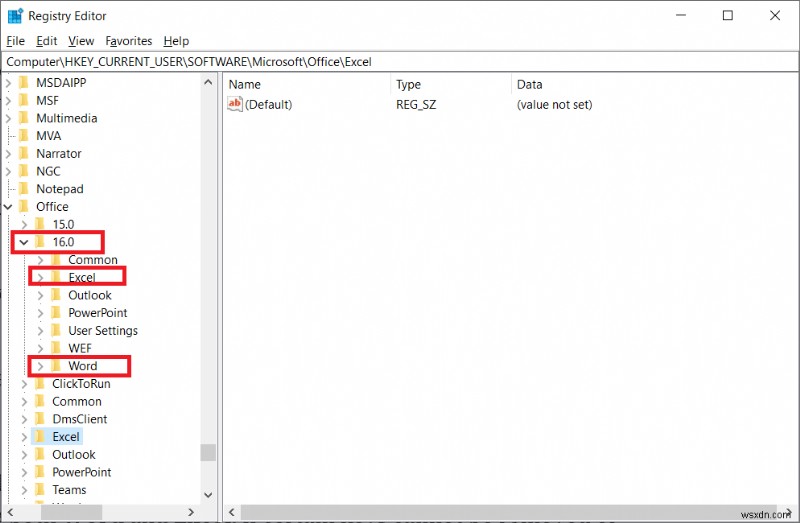Collapse the 16.0 key chevron

24,242
